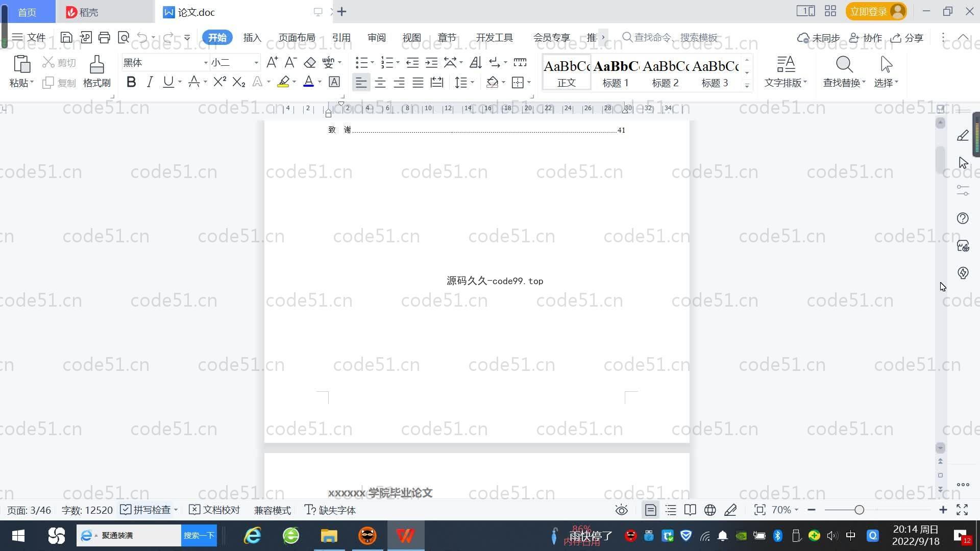980x551 pixels.
Task: Increase paragraph indent icon
Action: pos(431,62)
